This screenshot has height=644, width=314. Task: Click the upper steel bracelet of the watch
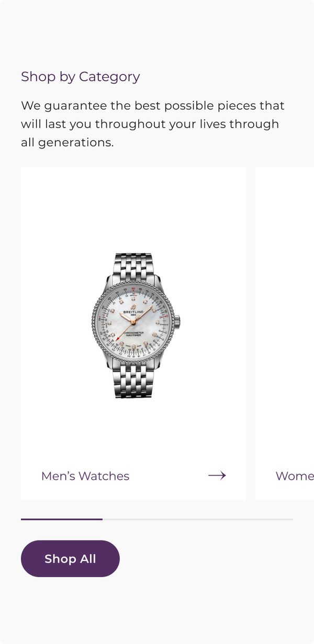coord(133,267)
